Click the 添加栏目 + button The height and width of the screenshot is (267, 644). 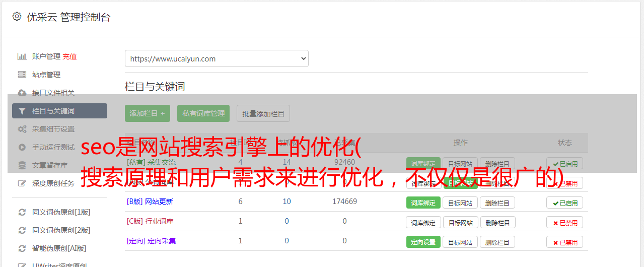(x=148, y=113)
